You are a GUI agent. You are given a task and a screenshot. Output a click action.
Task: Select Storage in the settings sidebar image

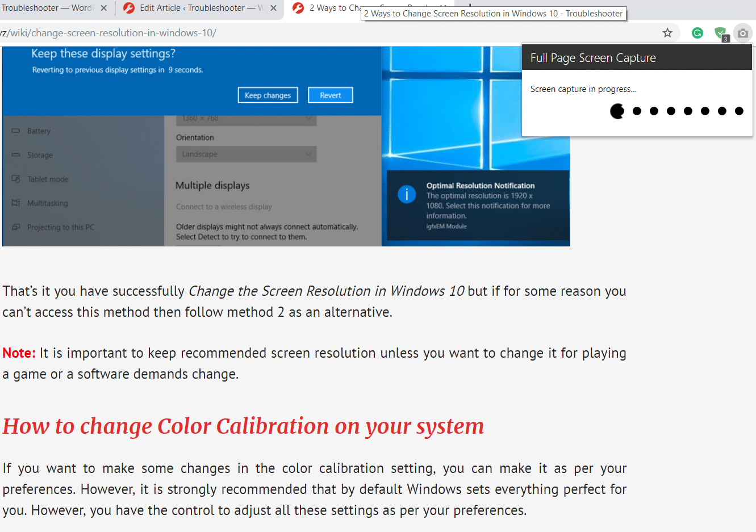pos(40,155)
